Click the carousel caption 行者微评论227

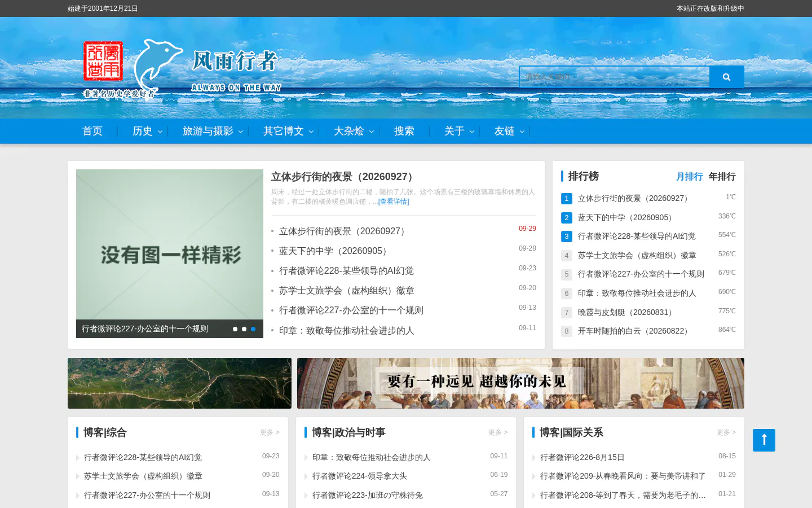point(145,329)
